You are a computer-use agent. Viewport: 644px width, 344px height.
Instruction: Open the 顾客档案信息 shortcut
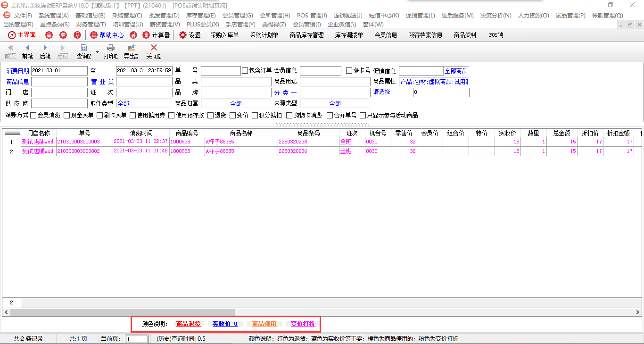tap(426, 35)
